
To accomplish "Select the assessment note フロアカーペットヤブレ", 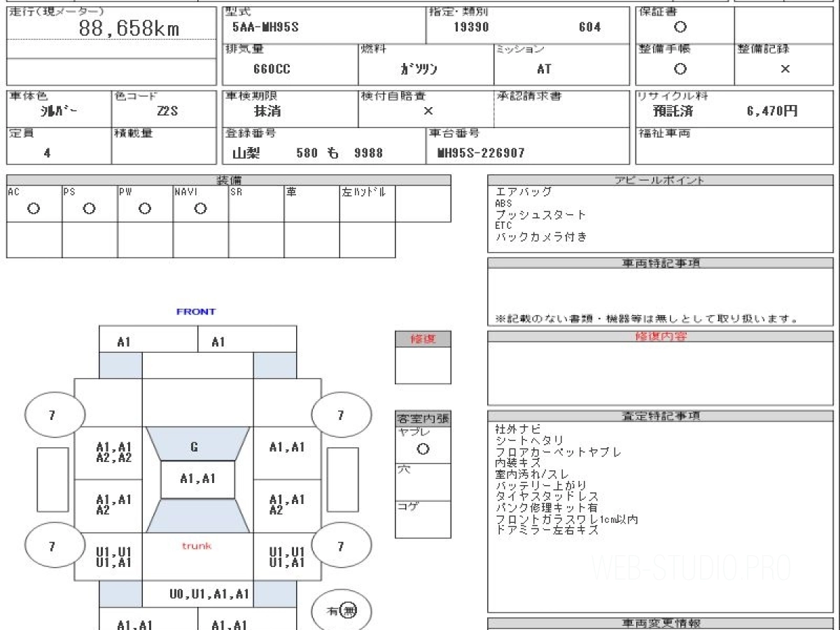I will [558, 451].
